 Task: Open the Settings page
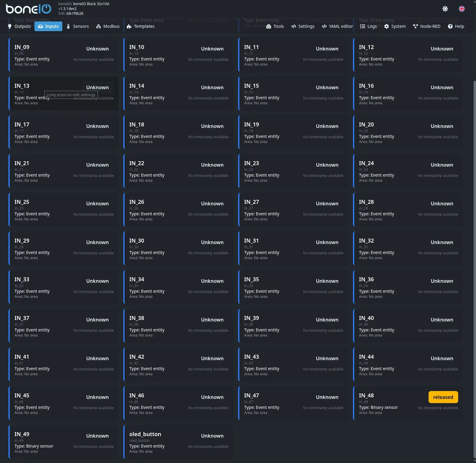(x=303, y=26)
